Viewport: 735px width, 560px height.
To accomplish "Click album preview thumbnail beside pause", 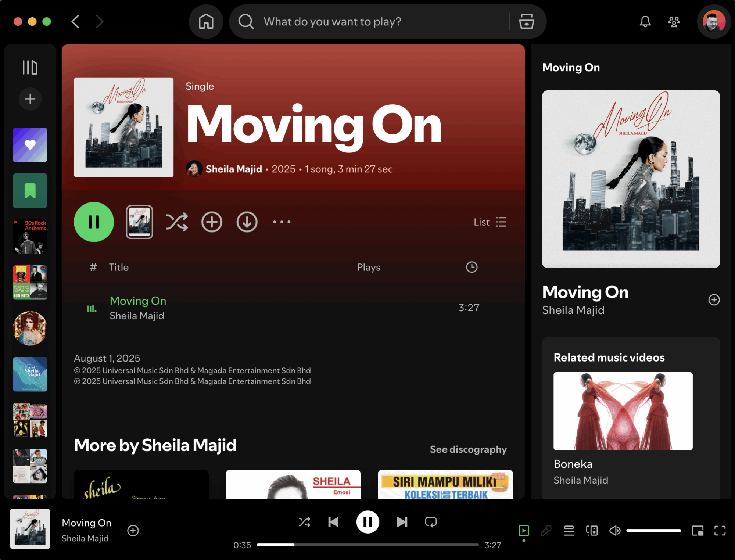I will pyautogui.click(x=139, y=222).
